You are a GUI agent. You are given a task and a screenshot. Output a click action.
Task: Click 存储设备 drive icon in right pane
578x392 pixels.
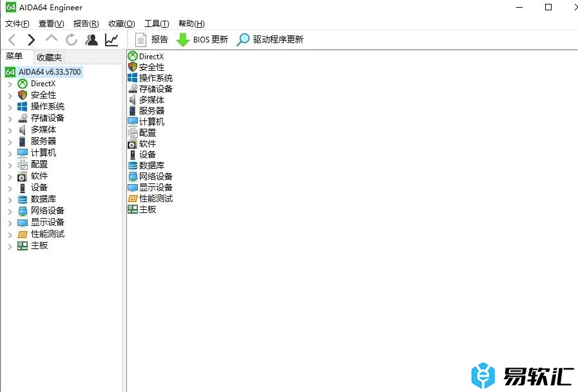click(133, 89)
